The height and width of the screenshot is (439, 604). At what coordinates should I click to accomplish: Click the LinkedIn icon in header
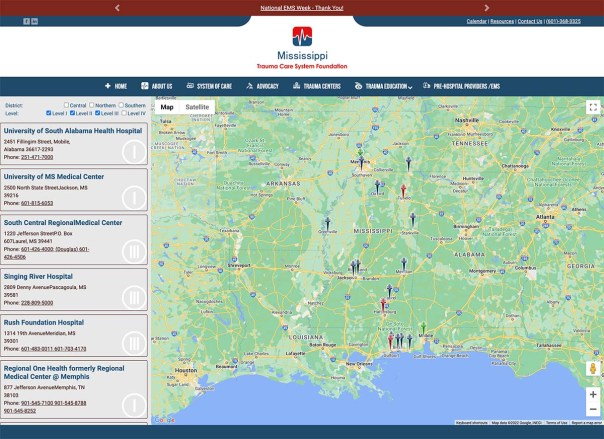(35, 21)
